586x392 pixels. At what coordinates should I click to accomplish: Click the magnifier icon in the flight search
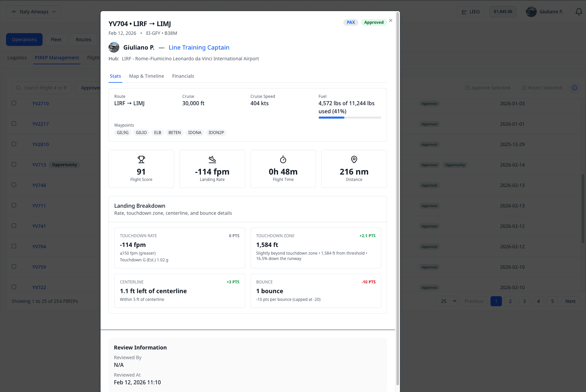[18, 87]
